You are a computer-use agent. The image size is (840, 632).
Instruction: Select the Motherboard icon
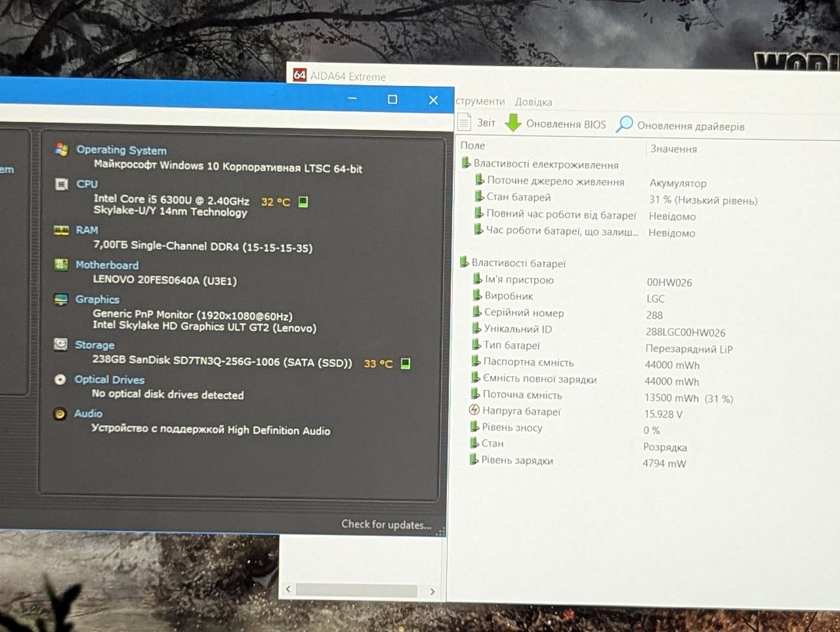[61, 264]
